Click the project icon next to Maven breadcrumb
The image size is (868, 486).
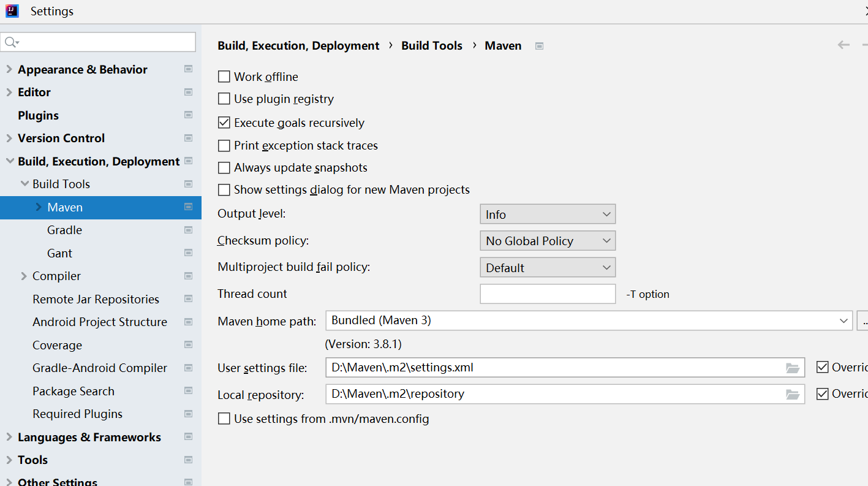point(539,46)
